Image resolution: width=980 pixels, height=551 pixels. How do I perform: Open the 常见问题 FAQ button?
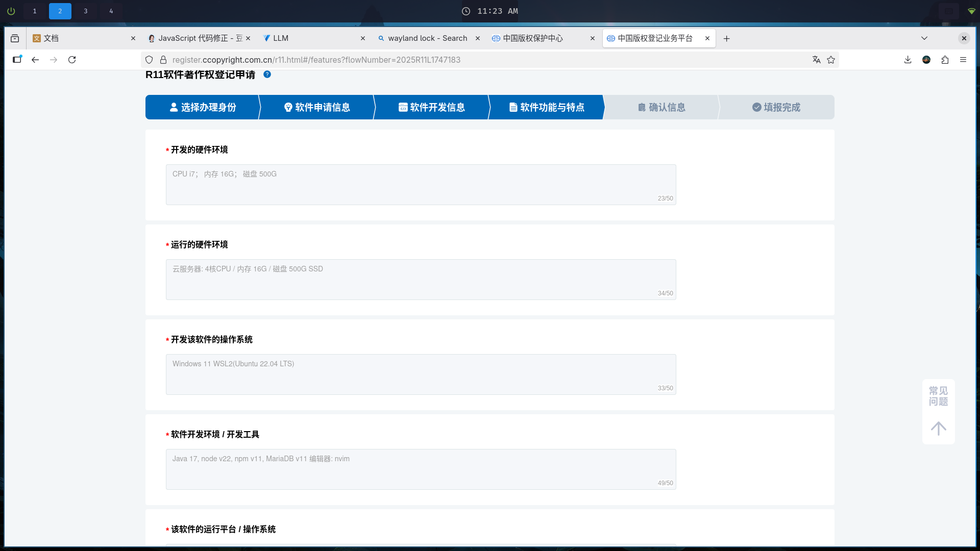point(938,396)
